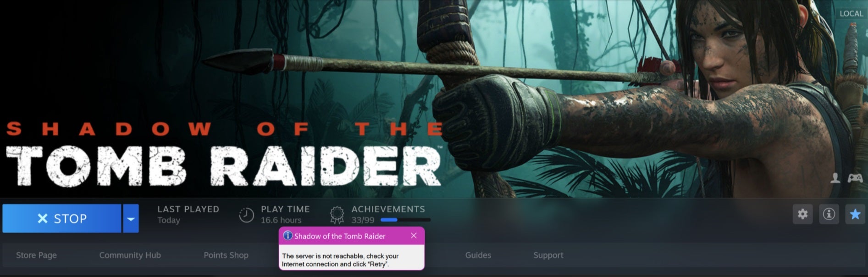
Task: Click the ACHIEVEMENTS 33/99 label
Action: point(388,214)
